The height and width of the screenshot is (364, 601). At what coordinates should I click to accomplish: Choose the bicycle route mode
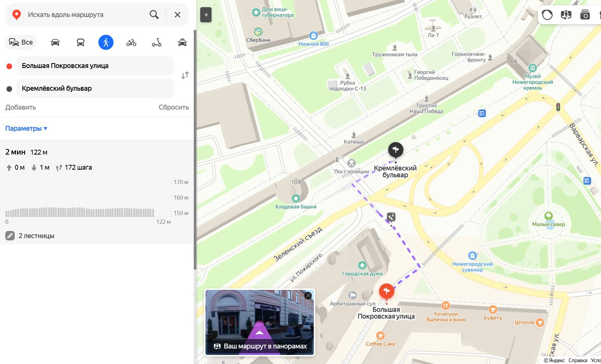point(131,42)
